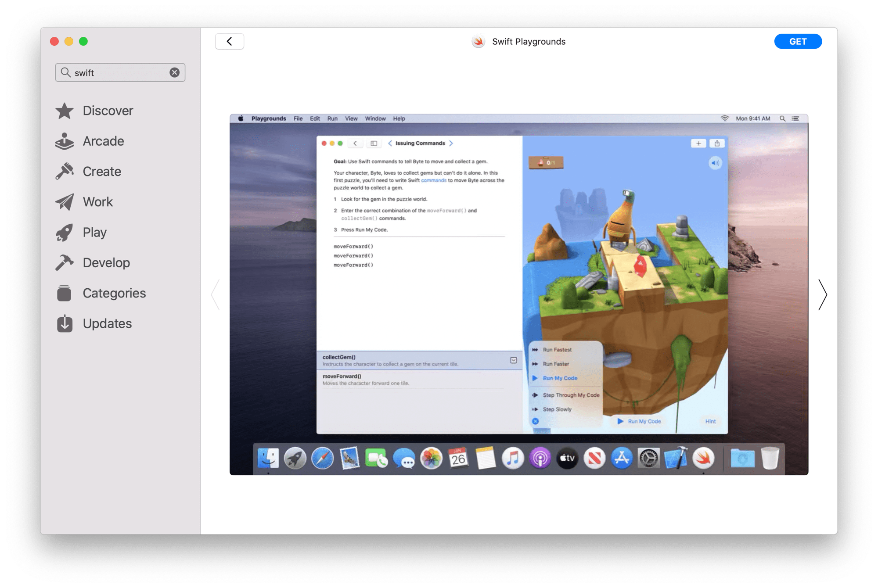Viewport: 878px width, 588px height.
Task: Click the 0/1 gem progress indicator
Action: click(546, 162)
